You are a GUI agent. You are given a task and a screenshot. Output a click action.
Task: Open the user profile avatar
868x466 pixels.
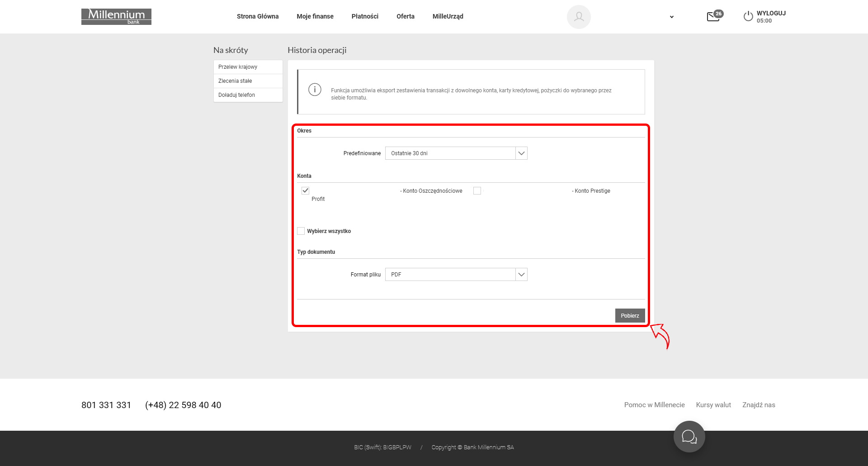click(579, 17)
